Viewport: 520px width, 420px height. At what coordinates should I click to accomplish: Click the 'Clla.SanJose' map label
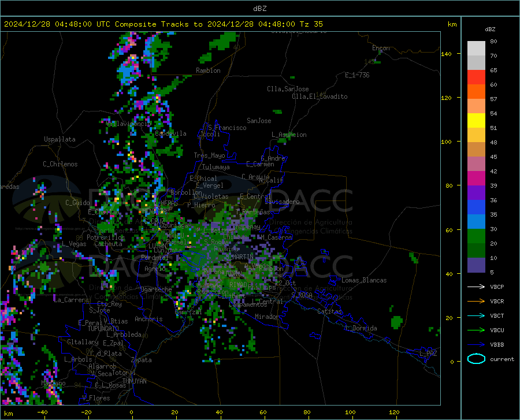[288, 89]
